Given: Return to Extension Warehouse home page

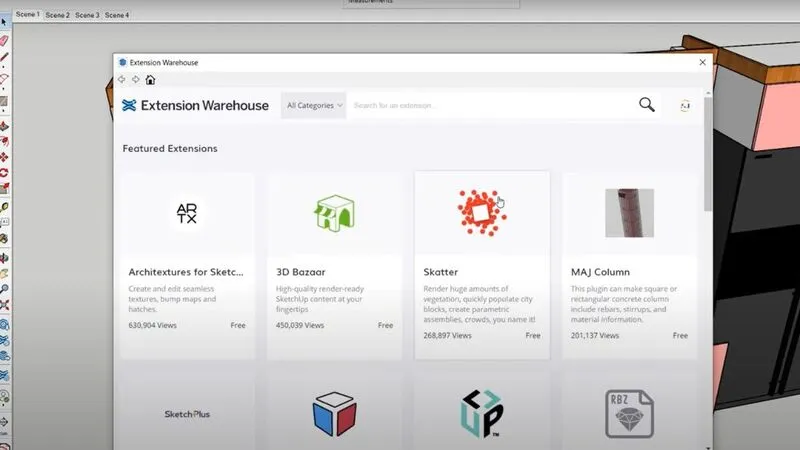Looking at the screenshot, I should (x=150, y=80).
